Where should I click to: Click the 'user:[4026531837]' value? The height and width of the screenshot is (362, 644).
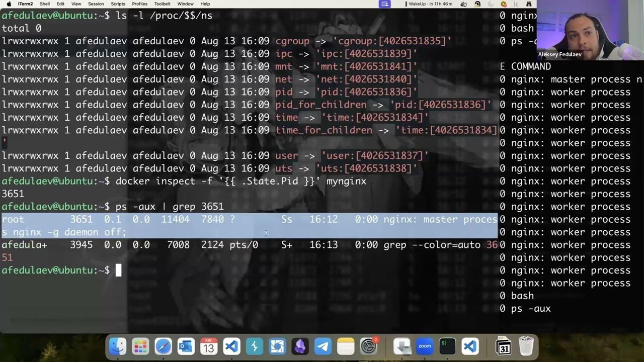pyautogui.click(x=375, y=156)
